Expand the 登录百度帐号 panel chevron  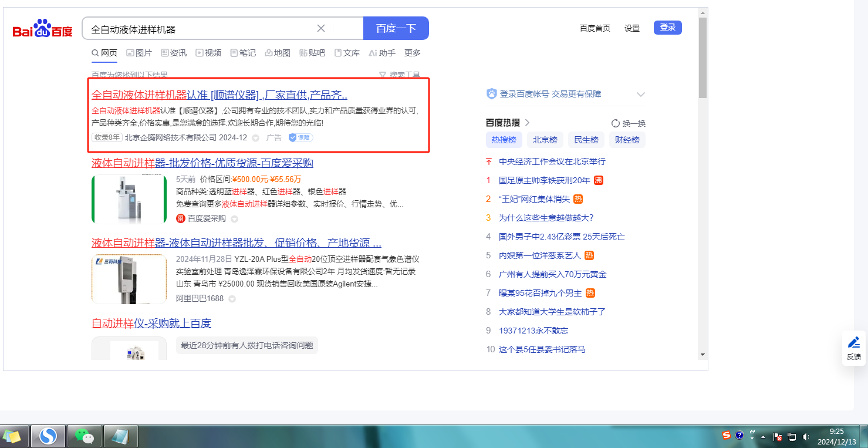pos(641,94)
